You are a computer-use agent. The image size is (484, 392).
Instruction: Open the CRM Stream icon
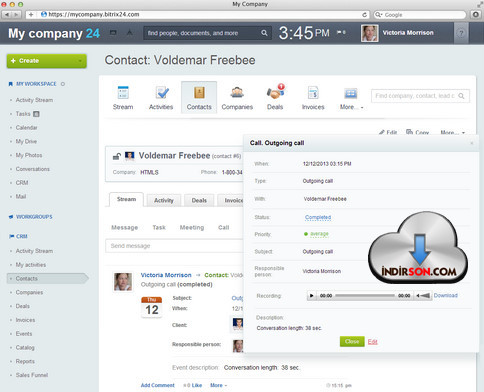click(x=123, y=93)
